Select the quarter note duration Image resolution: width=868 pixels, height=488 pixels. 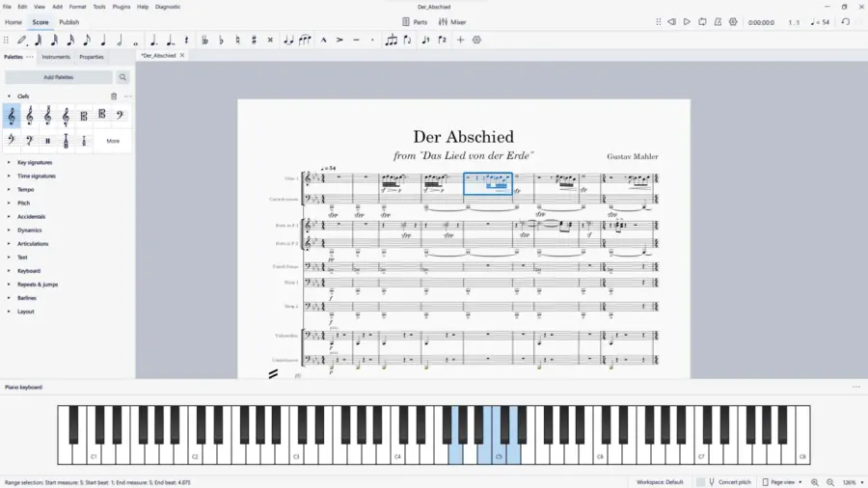coord(103,40)
